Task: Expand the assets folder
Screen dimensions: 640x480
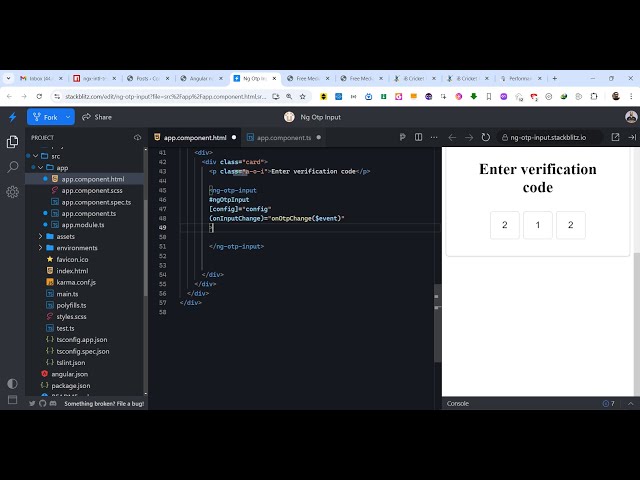Action: pos(64,236)
